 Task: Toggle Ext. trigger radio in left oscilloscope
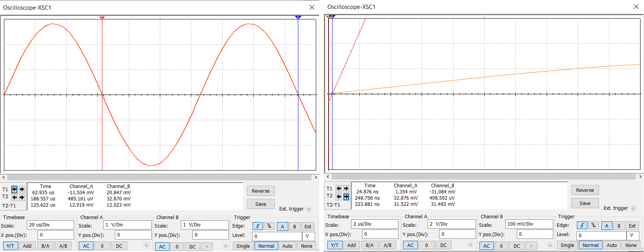coord(309,209)
